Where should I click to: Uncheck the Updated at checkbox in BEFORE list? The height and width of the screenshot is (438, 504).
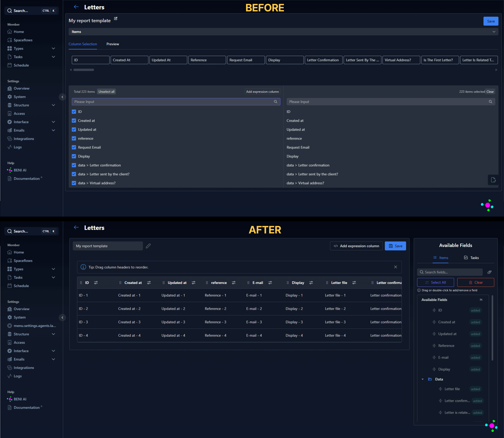pos(74,130)
